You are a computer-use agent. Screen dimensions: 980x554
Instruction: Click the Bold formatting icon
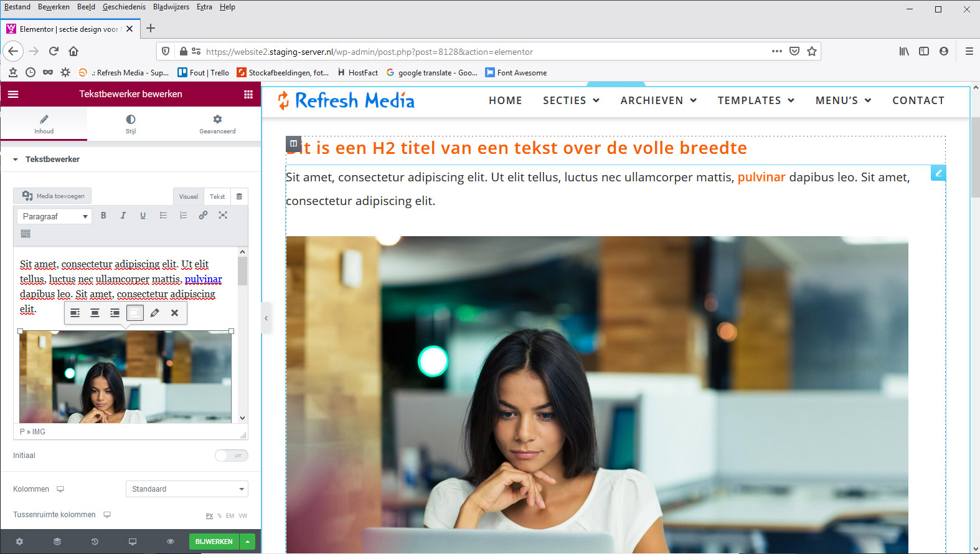coord(103,216)
